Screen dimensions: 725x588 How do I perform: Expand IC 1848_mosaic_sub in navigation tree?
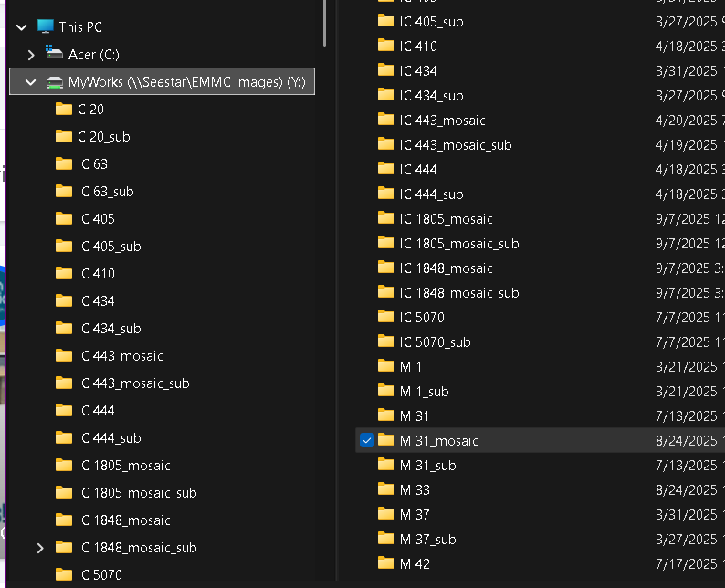39,548
